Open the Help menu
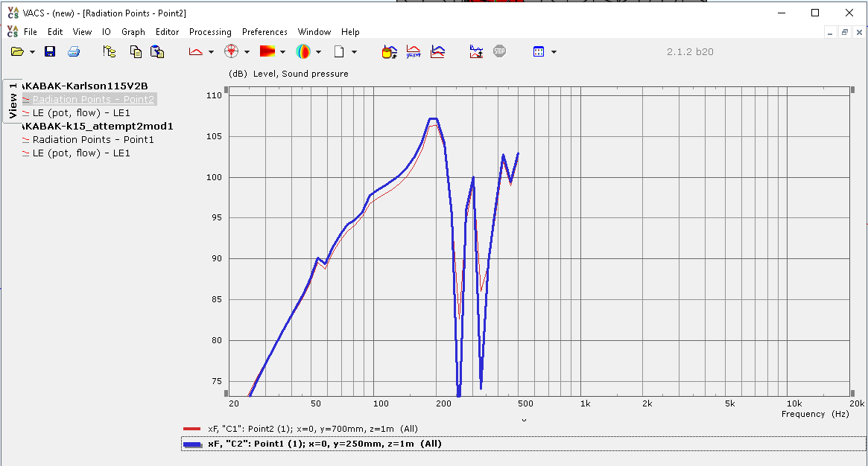868x466 pixels. (x=350, y=32)
